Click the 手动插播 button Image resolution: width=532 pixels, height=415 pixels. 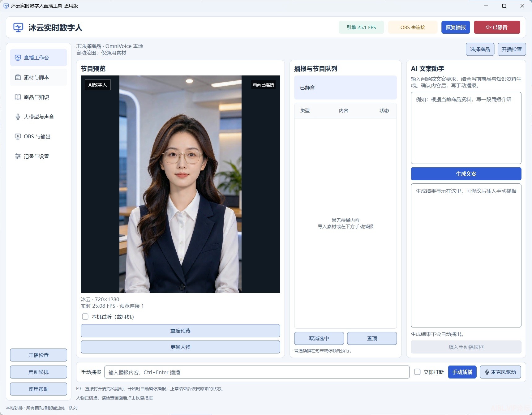tap(462, 372)
